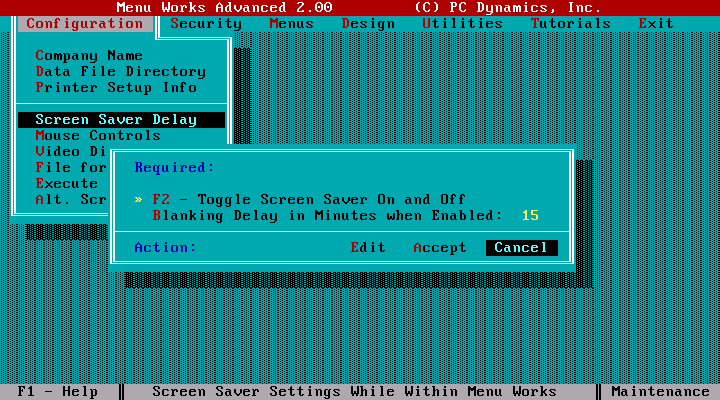This screenshot has width=720, height=400.
Task: Click the Maintenance status bar label
Action: coord(660,392)
